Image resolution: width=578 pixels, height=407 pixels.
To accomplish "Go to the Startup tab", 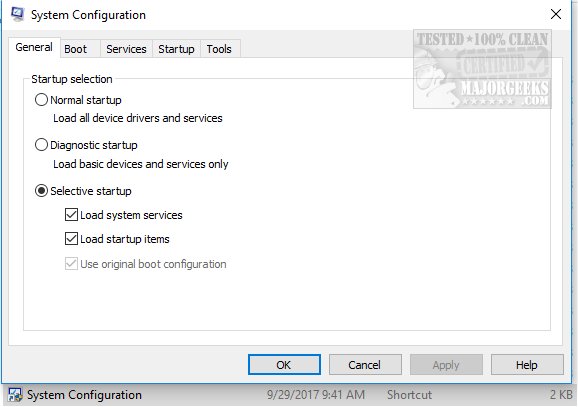I will (176, 49).
